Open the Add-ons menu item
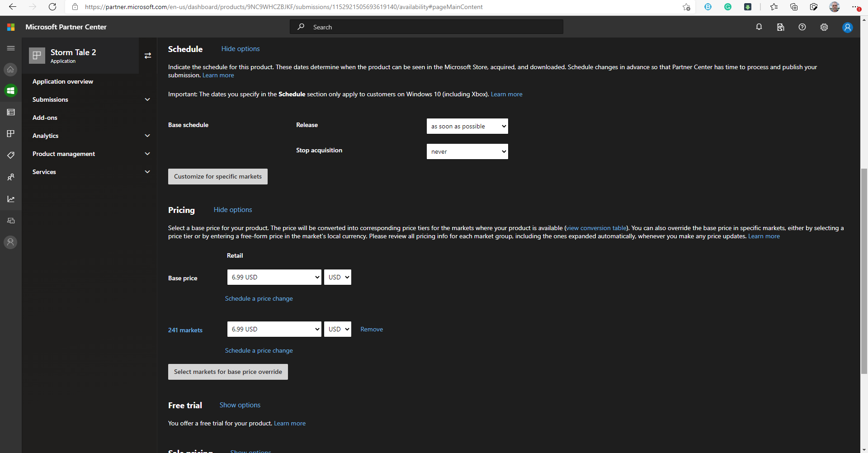The width and height of the screenshot is (868, 453). [x=45, y=118]
